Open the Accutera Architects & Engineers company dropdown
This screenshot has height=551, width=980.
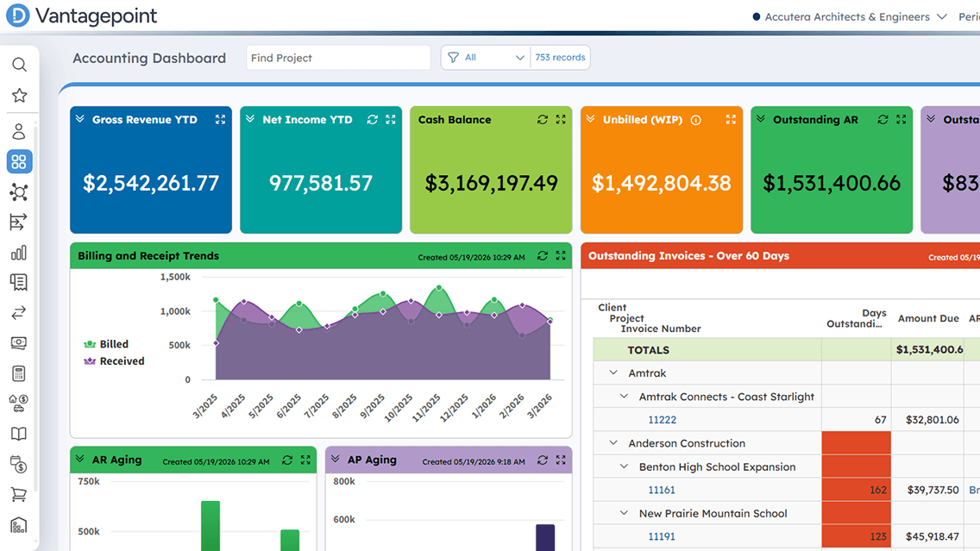[x=850, y=17]
